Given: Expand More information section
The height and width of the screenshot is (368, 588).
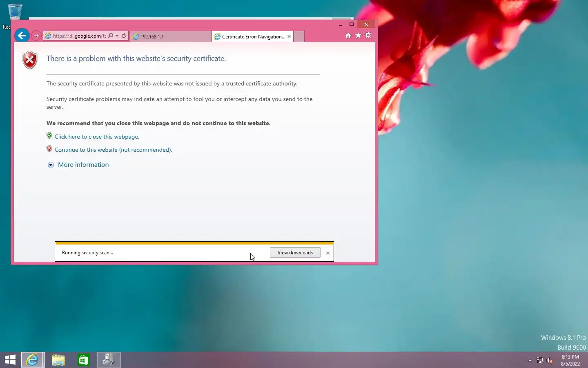Looking at the screenshot, I should pyautogui.click(x=78, y=165).
